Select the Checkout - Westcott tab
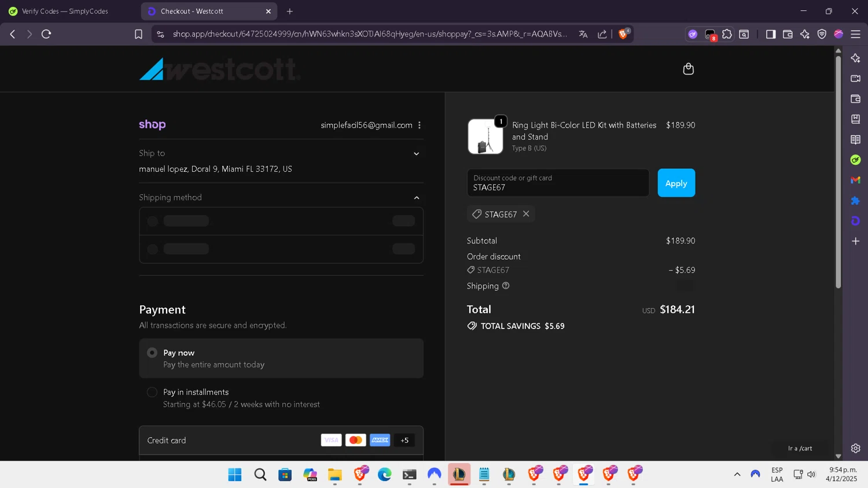This screenshot has width=868, height=488. [209, 11]
